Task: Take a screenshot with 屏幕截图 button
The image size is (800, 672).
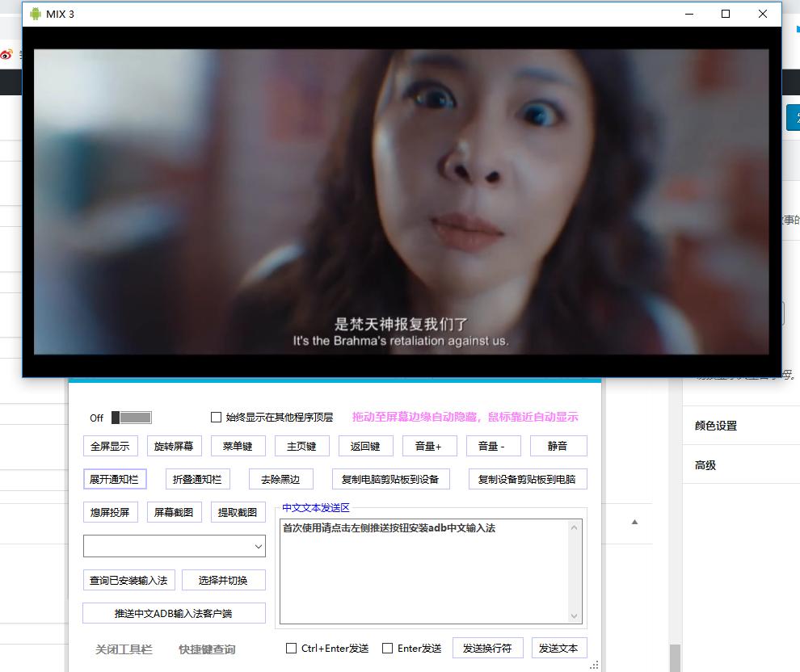Action: (174, 512)
